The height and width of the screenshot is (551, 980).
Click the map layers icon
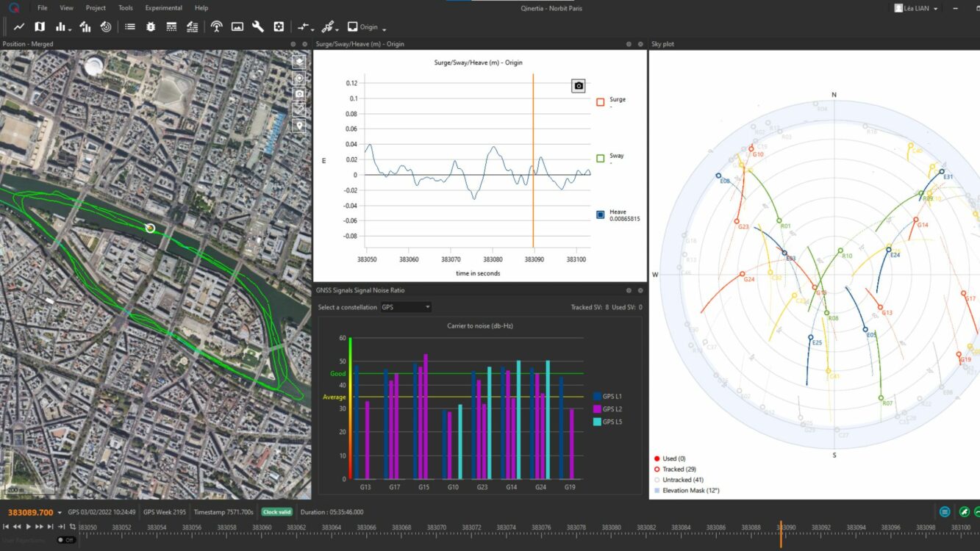[x=299, y=62]
